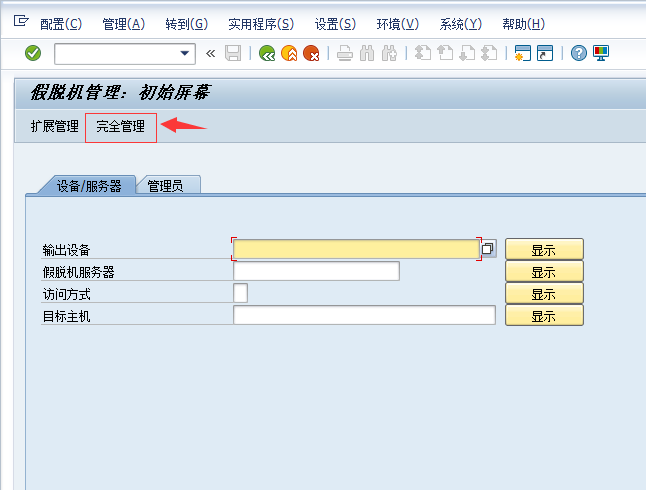Open the 实用程序(S) menu
The width and height of the screenshot is (646, 490).
pyautogui.click(x=260, y=24)
